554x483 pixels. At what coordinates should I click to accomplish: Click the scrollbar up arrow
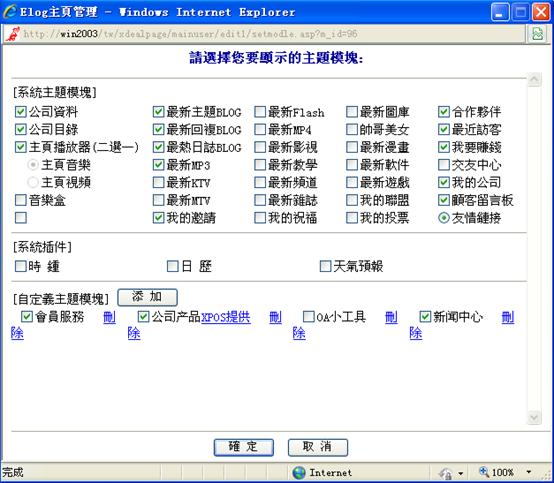(534, 79)
